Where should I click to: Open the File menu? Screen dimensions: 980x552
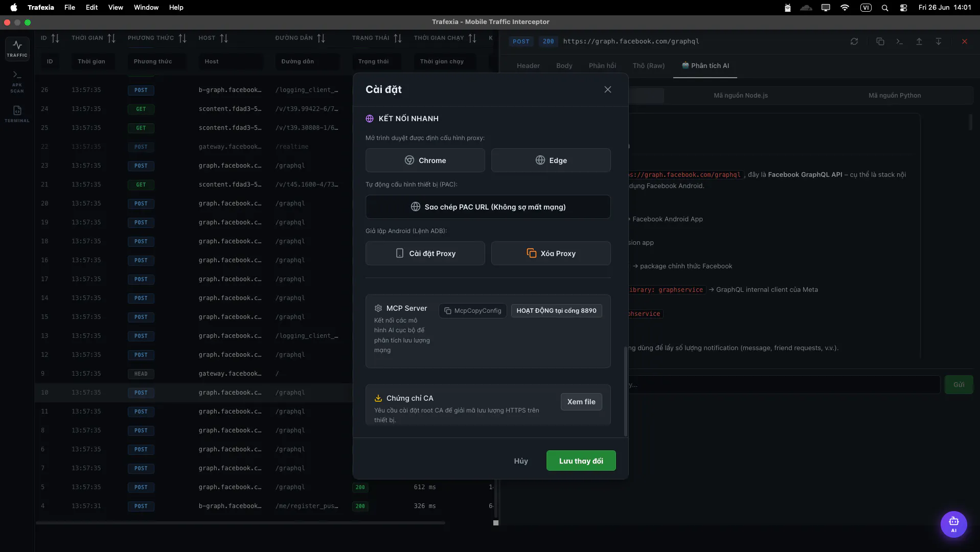tap(70, 8)
